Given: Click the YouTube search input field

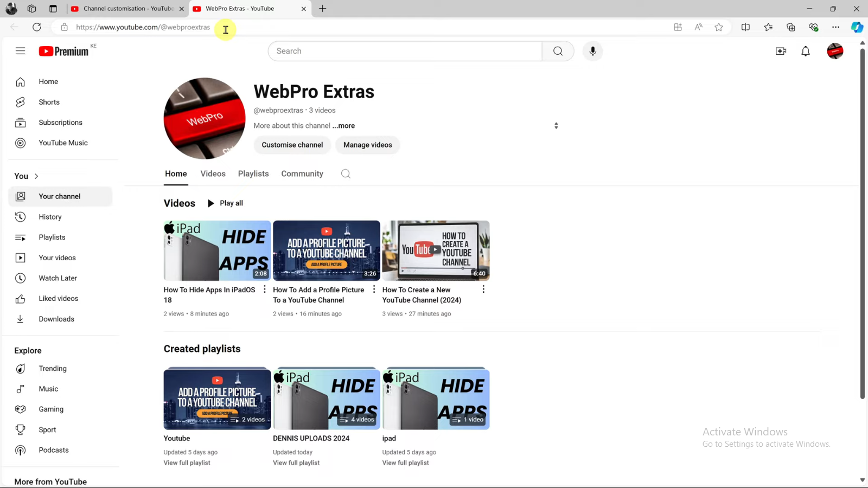Looking at the screenshot, I should coord(405,51).
